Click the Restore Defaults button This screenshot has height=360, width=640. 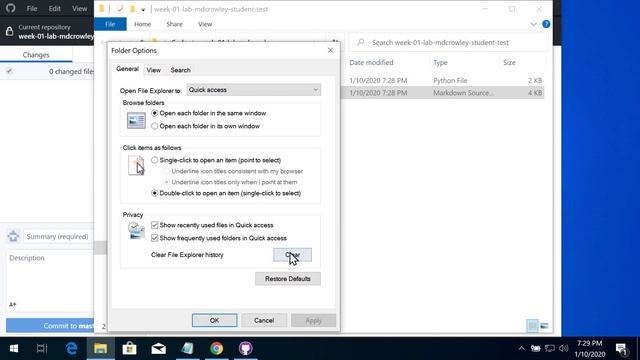pyautogui.click(x=288, y=279)
